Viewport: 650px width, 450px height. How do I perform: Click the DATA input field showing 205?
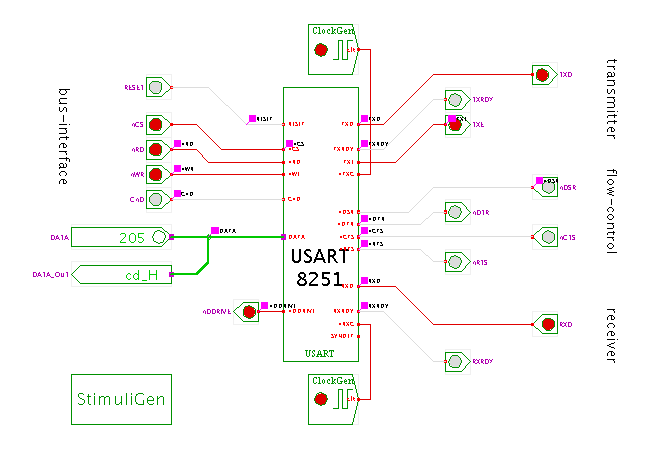pos(121,237)
